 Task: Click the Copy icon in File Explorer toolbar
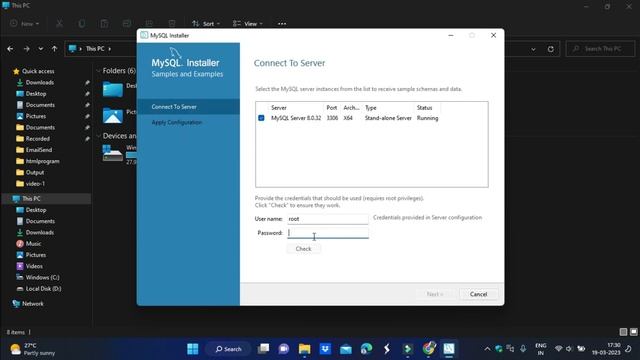[x=82, y=24]
